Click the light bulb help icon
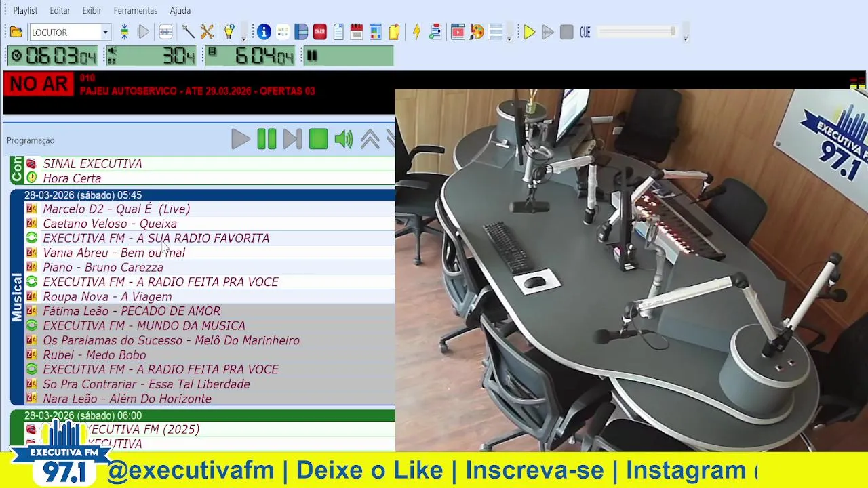The height and width of the screenshot is (488, 868). 229,32
